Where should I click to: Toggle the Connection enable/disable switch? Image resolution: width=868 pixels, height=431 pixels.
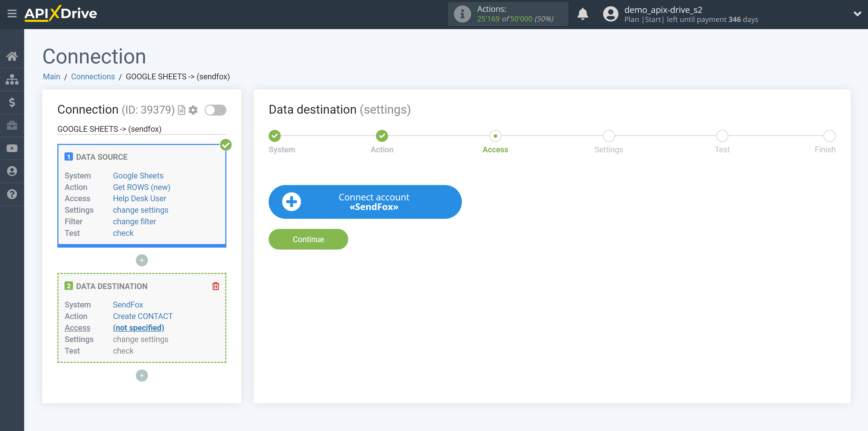(215, 110)
